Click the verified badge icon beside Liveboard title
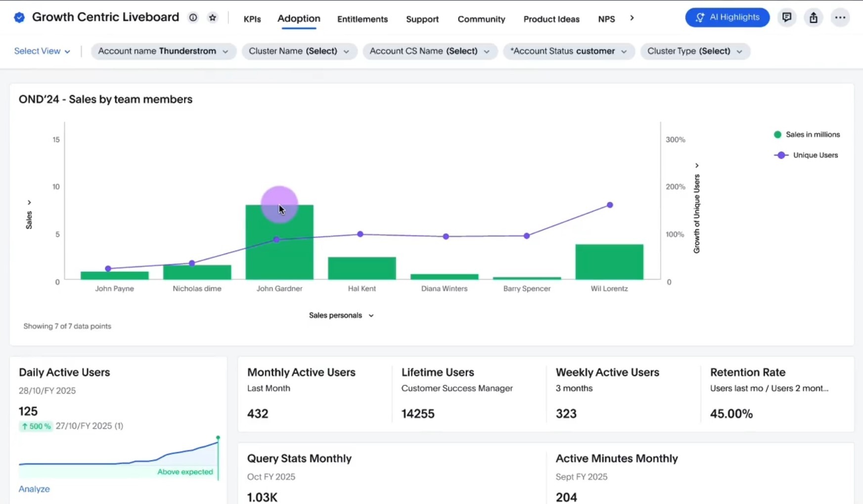This screenshot has height=504, width=863. 19,18
